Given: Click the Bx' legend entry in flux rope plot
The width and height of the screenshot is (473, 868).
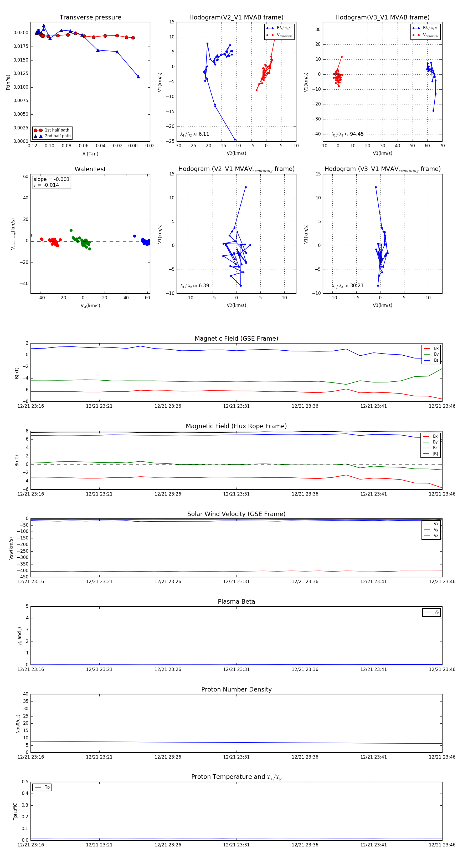Looking at the screenshot, I should pyautogui.click(x=431, y=436).
